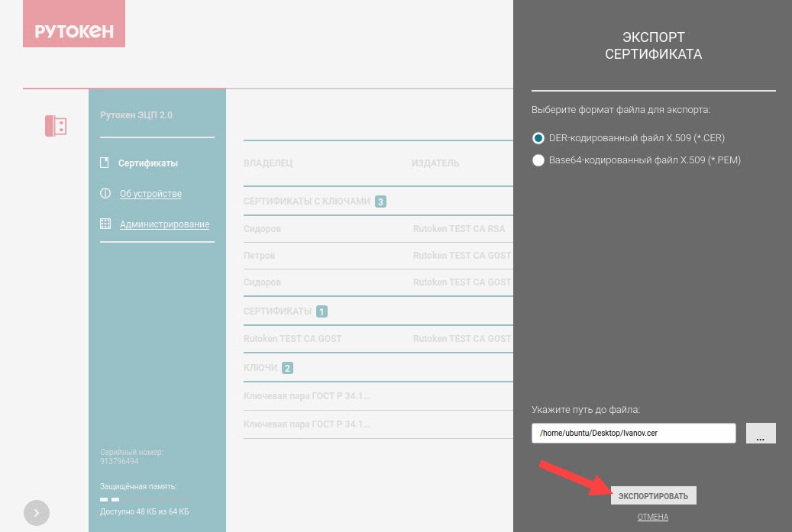Click the file path input field
Image resolution: width=792 pixels, height=532 pixels.
pyautogui.click(x=633, y=433)
